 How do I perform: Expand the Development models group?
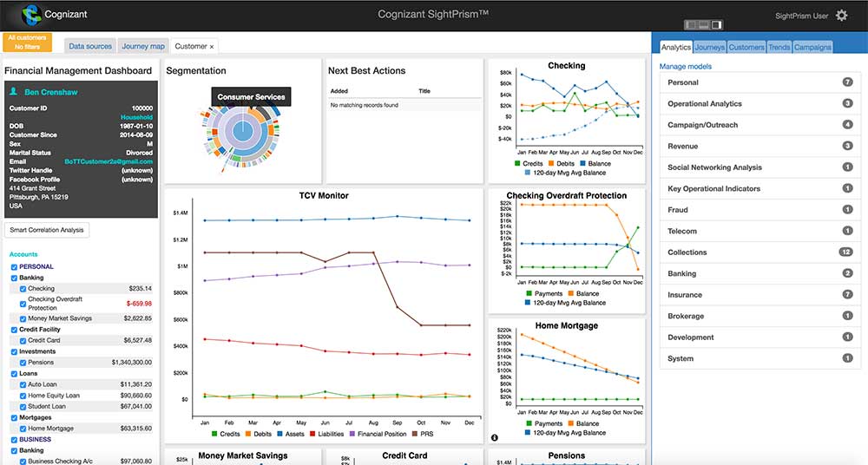(x=759, y=337)
